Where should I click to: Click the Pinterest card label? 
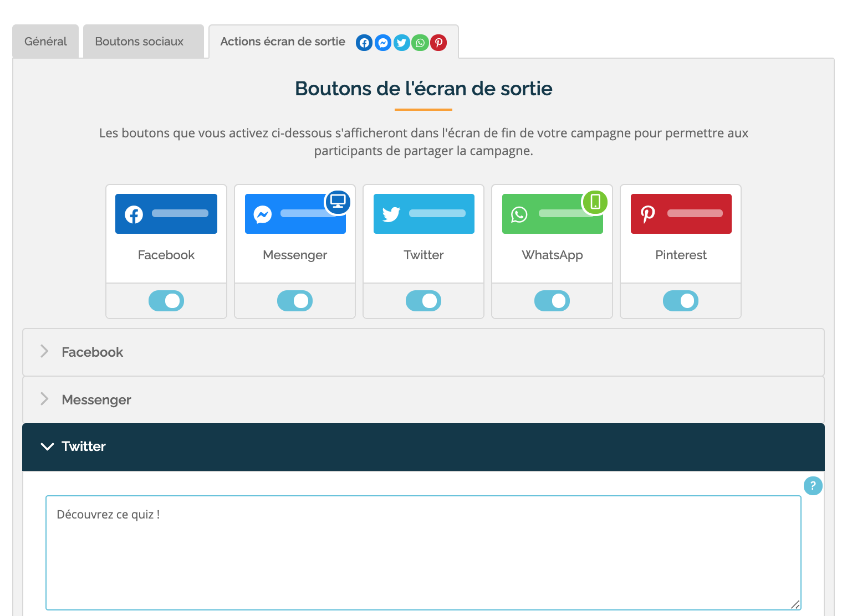point(681,255)
